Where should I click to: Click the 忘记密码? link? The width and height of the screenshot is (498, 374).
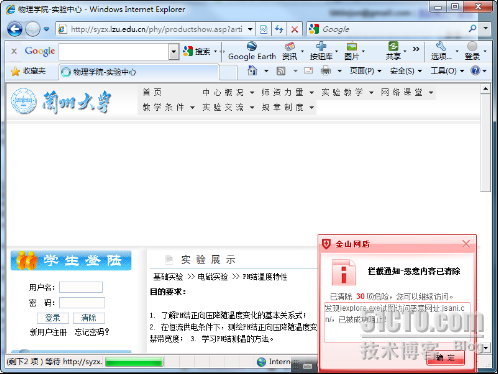tap(92, 332)
